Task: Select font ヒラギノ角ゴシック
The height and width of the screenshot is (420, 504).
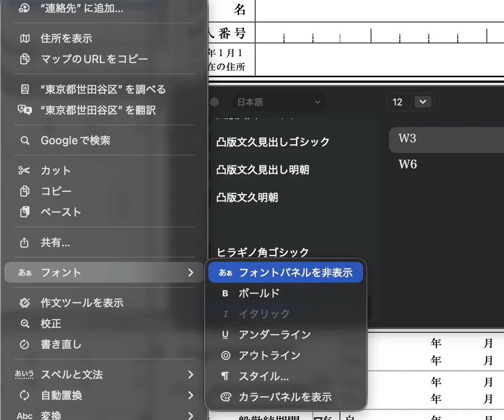Action: pos(263,252)
